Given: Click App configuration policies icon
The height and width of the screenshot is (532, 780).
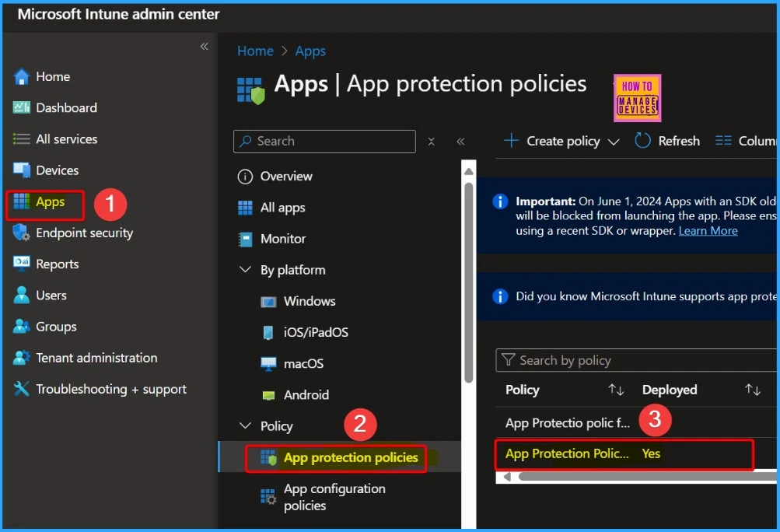Looking at the screenshot, I should tap(268, 497).
